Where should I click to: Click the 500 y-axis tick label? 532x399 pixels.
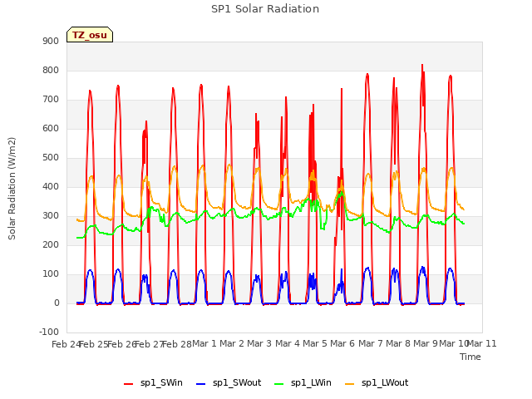coord(51,157)
